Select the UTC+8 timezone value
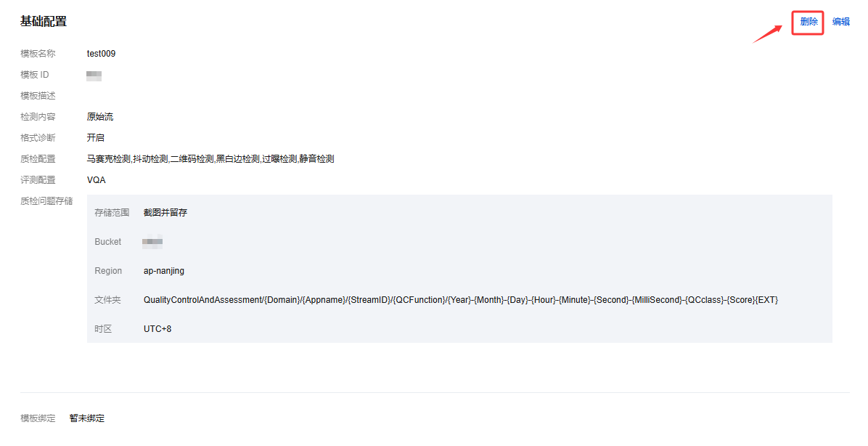The height and width of the screenshot is (446, 868). coord(157,329)
